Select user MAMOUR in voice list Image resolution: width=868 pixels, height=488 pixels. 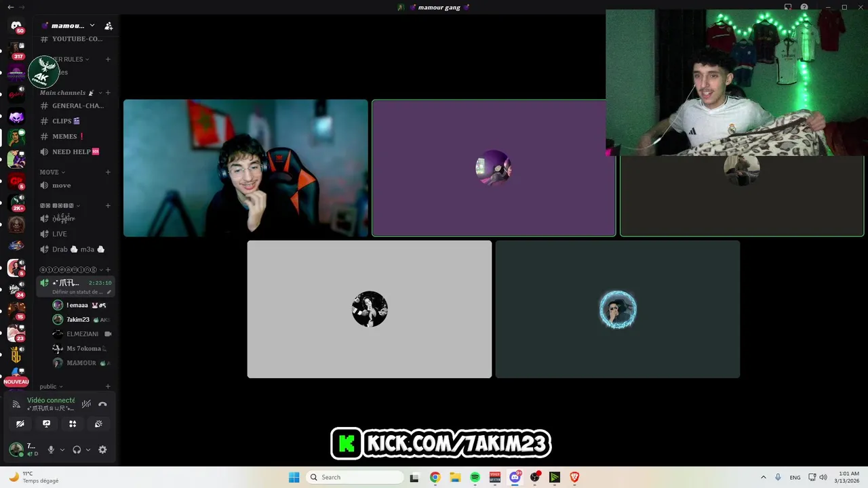(x=82, y=363)
